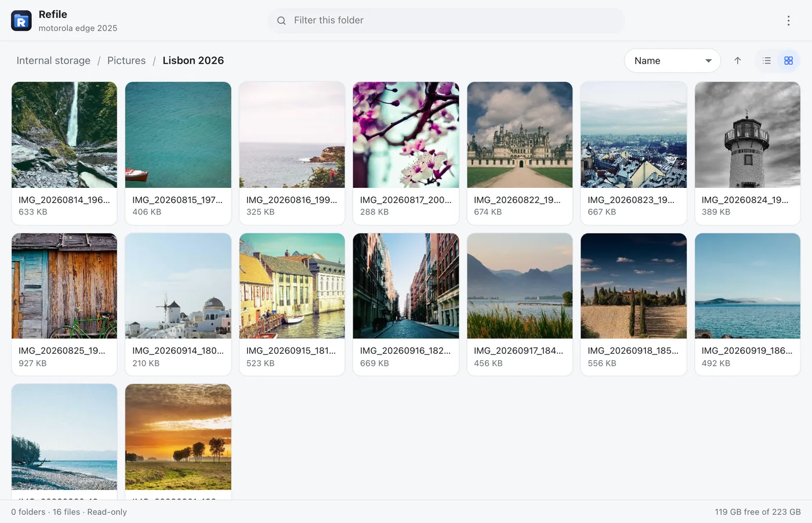Open blue sea photo IMG_20260919_186
The height and width of the screenshot is (523, 812).
[748, 304]
